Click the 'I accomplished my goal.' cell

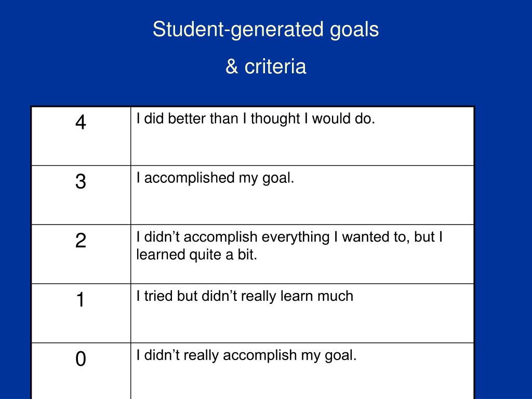pyautogui.click(x=302, y=195)
